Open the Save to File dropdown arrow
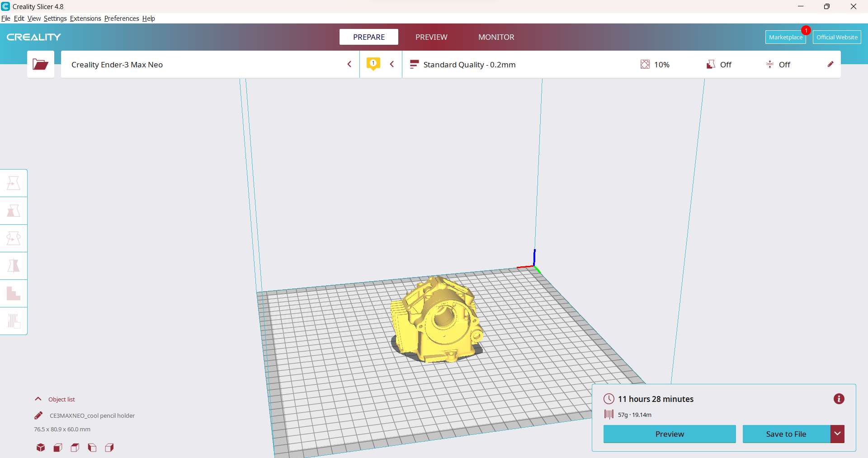 pyautogui.click(x=837, y=434)
